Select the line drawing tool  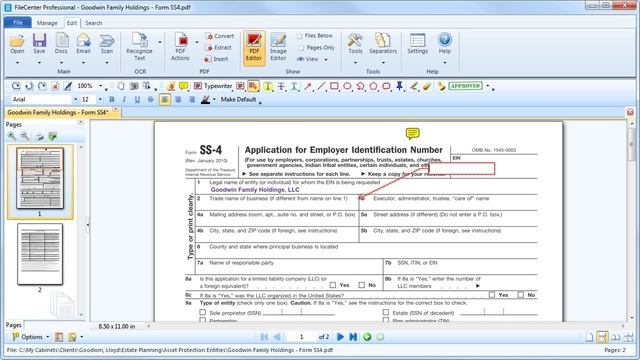(321, 86)
